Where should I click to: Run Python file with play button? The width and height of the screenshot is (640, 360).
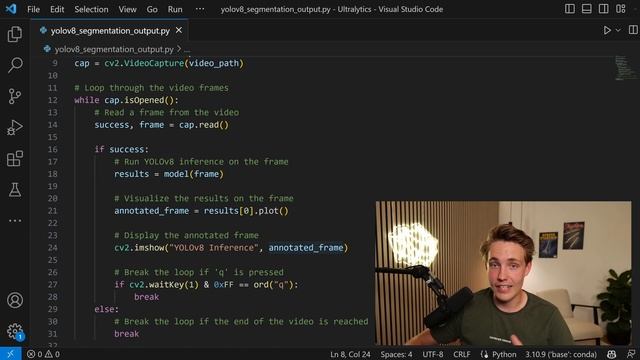[607, 30]
